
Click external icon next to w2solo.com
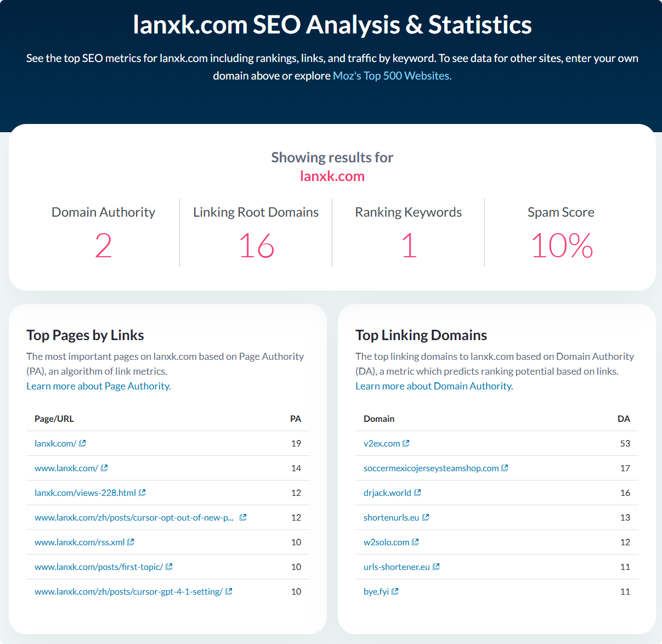tap(415, 542)
